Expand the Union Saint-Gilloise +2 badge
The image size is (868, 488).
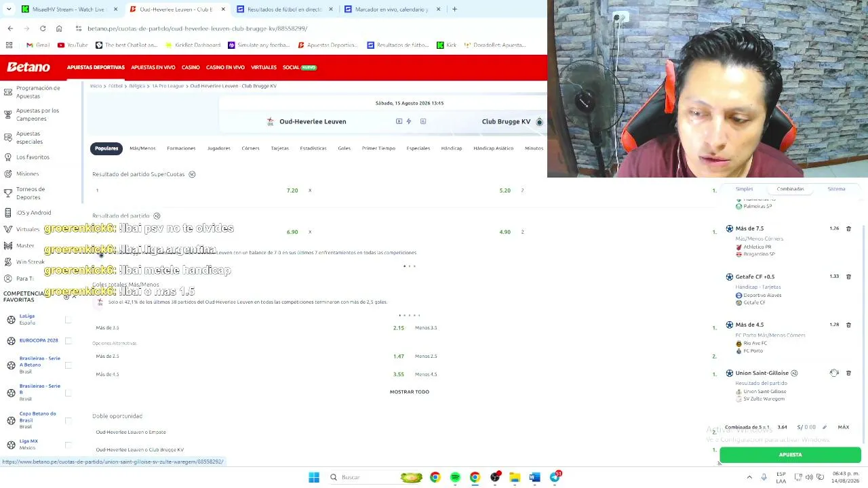tap(794, 373)
